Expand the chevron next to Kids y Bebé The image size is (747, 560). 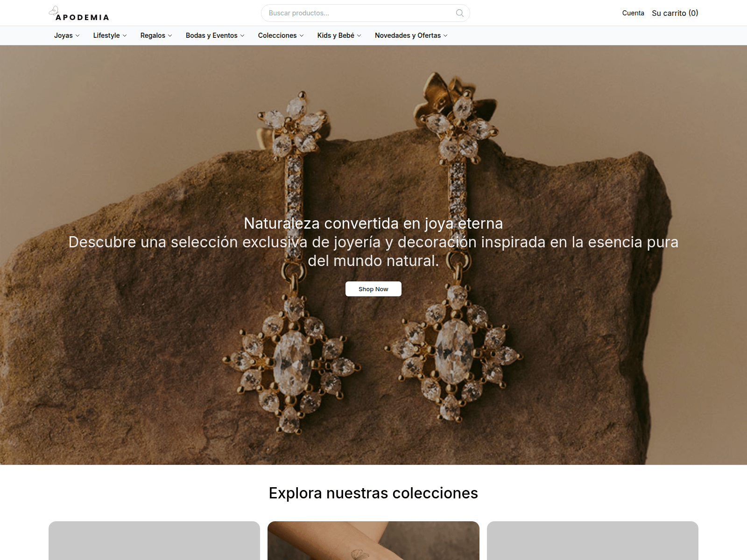[359, 35]
